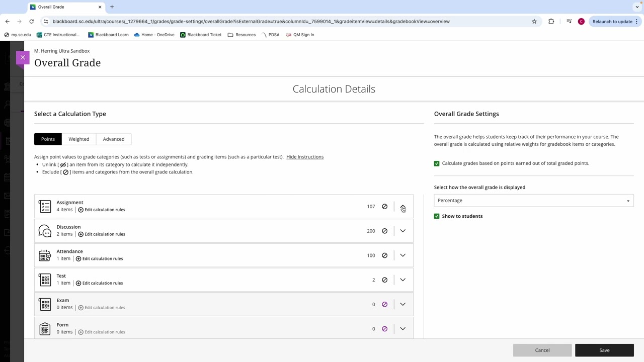Reload the browser page
This screenshot has width=644, height=362.
click(31, 22)
